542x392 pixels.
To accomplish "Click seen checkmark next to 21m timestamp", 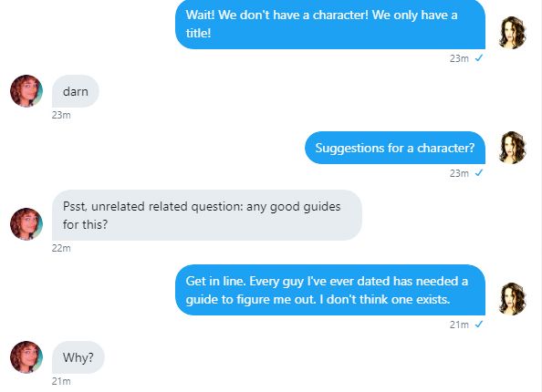I will pyautogui.click(x=479, y=325).
